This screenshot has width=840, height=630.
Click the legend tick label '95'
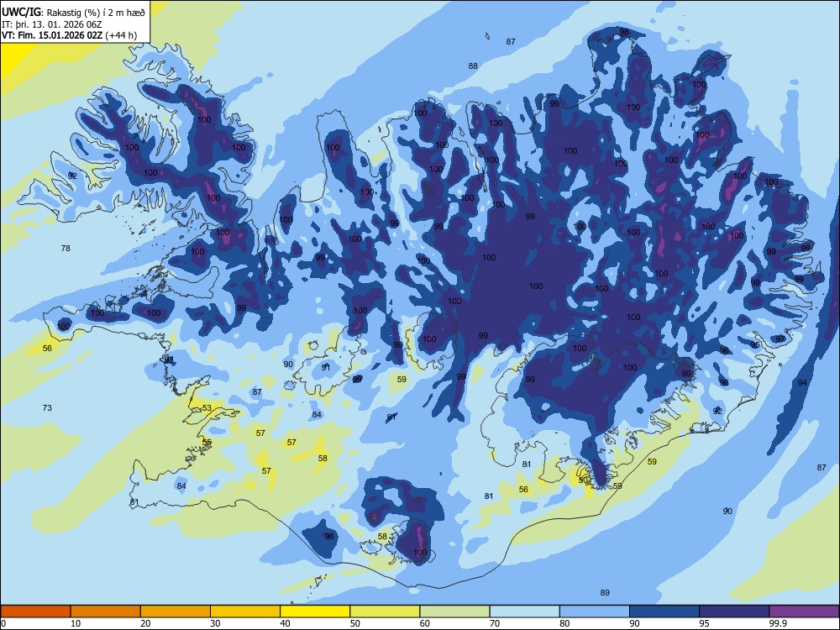(704, 623)
